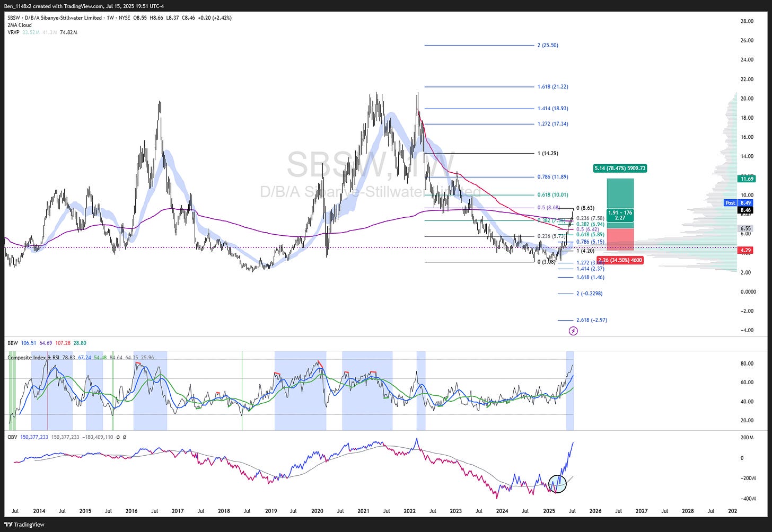
Task: Click the 11.69 green price axis label
Action: pos(746,179)
